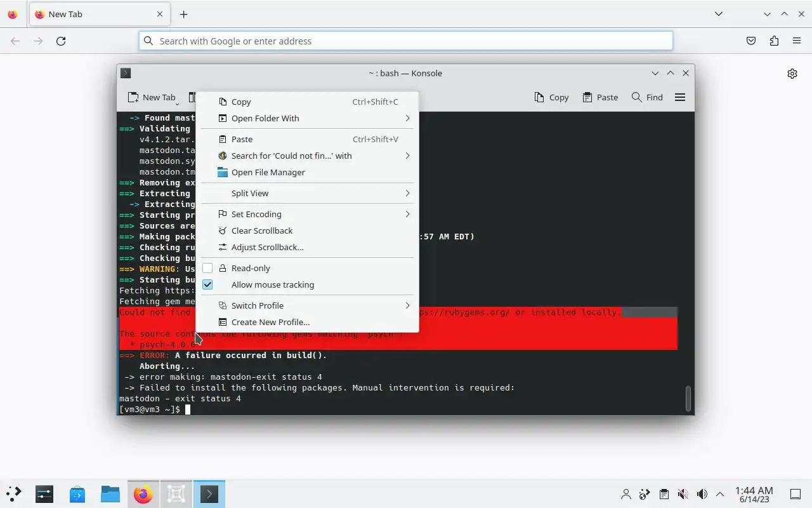The width and height of the screenshot is (812, 508).
Task: Open Firefox View pinned icon
Action: click(x=13, y=14)
